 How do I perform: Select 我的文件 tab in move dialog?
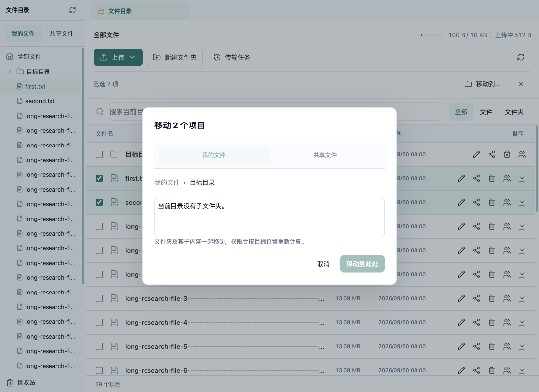click(x=214, y=155)
